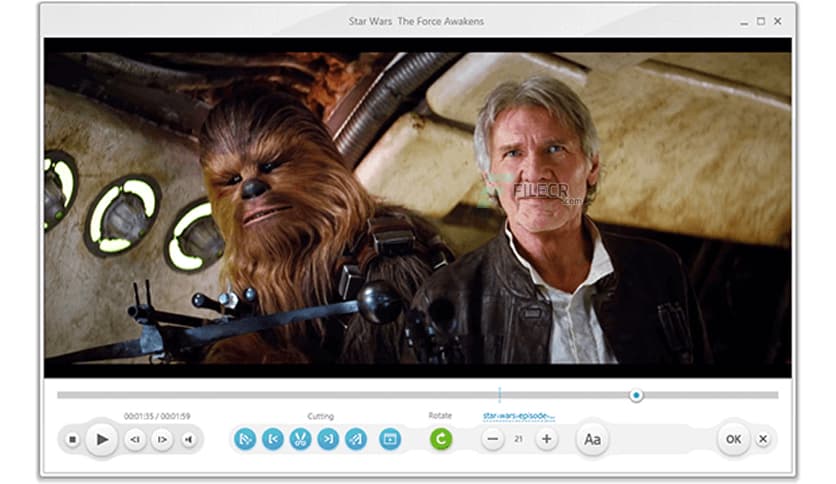This screenshot has height=484, width=836.
Task: Play the video
Action: pos(102,440)
